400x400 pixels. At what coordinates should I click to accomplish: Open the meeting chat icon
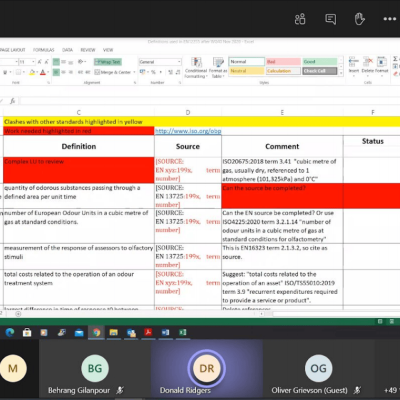pyautogui.click(x=330, y=19)
